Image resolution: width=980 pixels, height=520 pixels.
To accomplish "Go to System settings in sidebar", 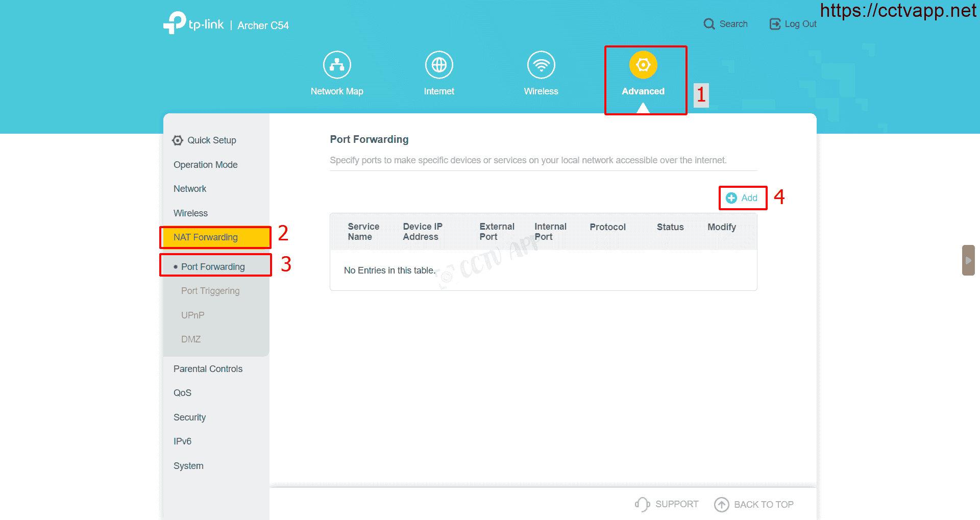I will coord(188,466).
